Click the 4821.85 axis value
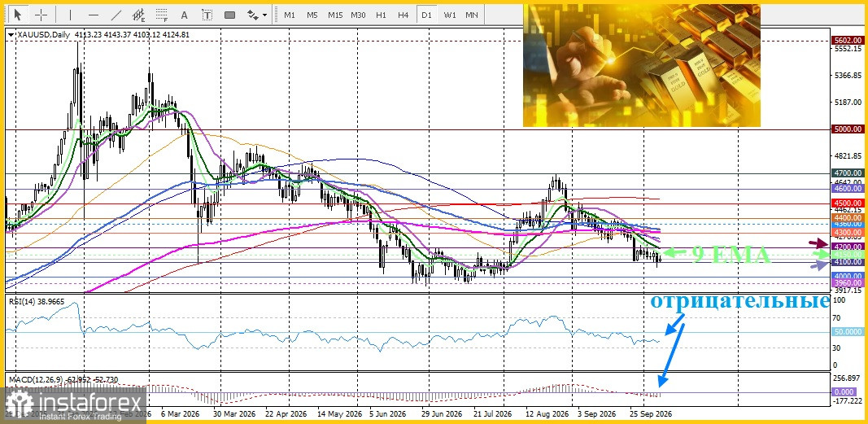This screenshot has width=868, height=424. 848,156
